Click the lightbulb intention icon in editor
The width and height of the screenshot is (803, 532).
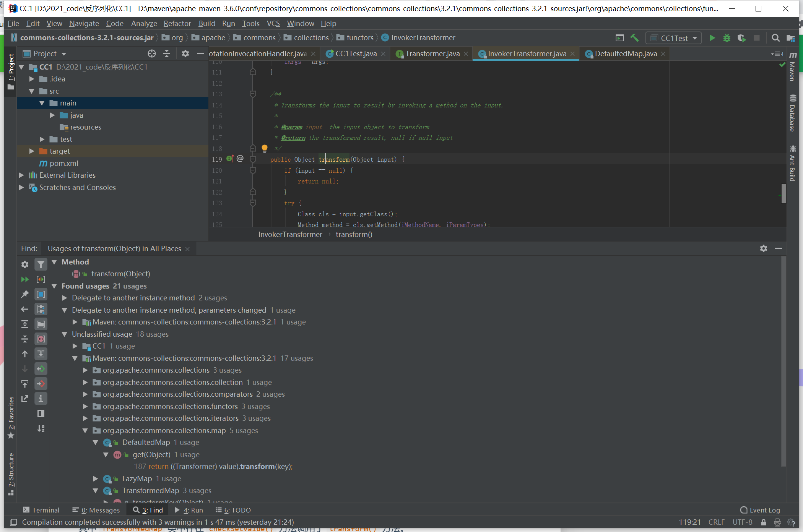[264, 148]
